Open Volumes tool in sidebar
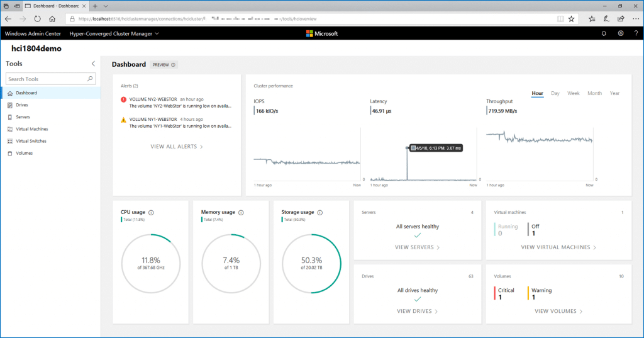 click(52, 153)
